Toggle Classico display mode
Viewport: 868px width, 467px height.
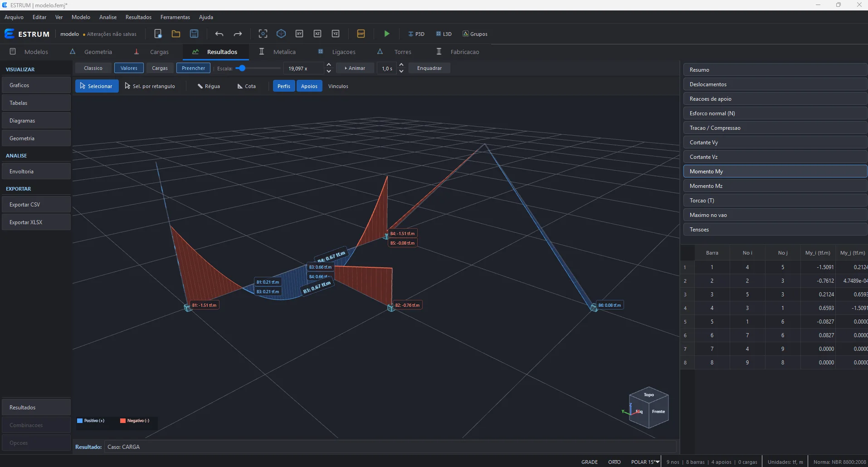click(x=93, y=68)
